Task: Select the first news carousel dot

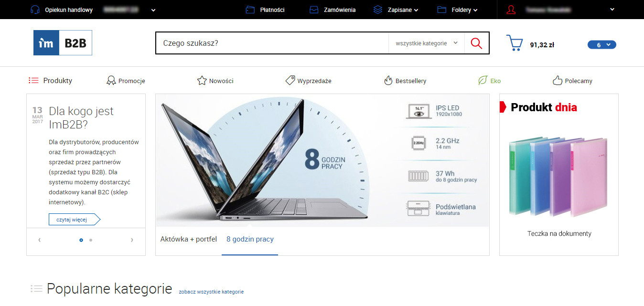Action: tap(81, 240)
